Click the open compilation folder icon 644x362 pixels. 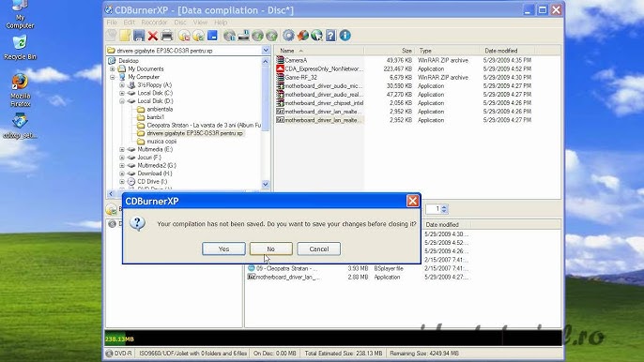coord(125,36)
